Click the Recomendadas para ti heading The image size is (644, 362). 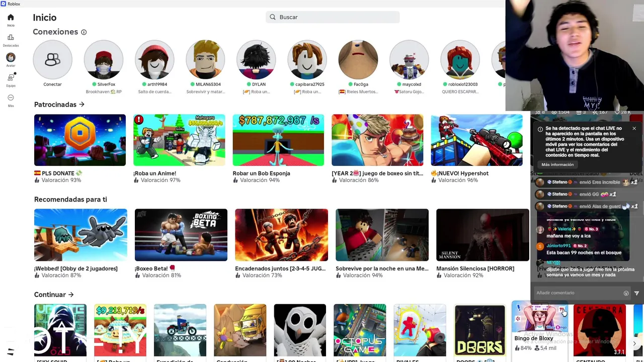70,200
